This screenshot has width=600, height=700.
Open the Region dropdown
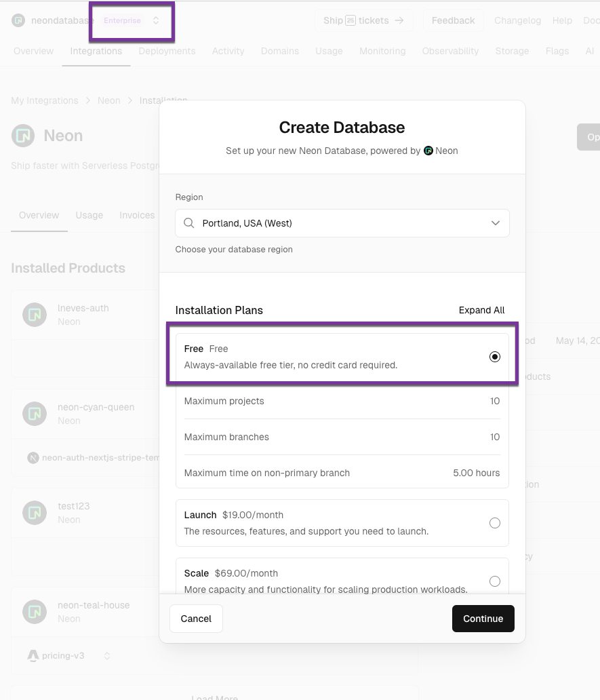click(342, 223)
